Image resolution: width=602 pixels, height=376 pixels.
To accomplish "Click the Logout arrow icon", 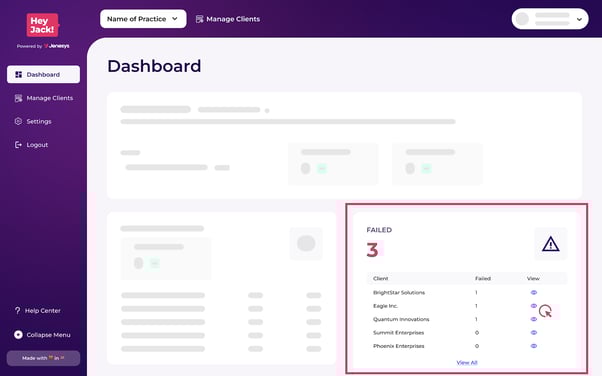I will click(x=18, y=145).
